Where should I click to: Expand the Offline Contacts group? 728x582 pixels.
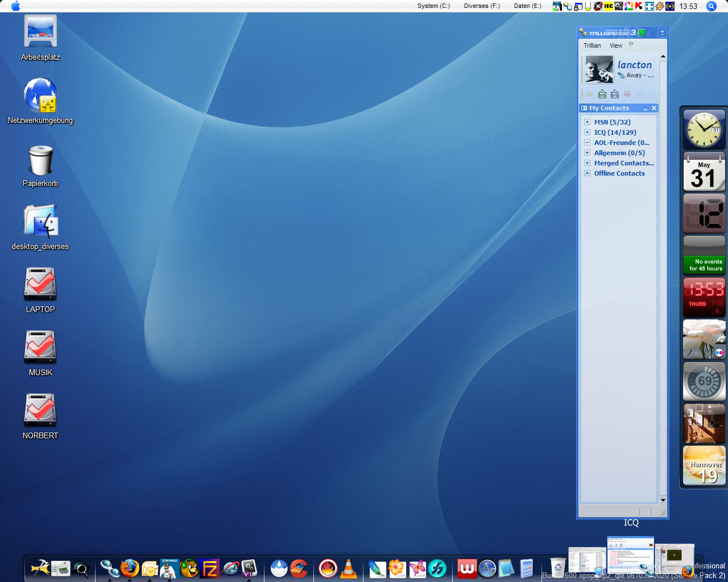[587, 173]
